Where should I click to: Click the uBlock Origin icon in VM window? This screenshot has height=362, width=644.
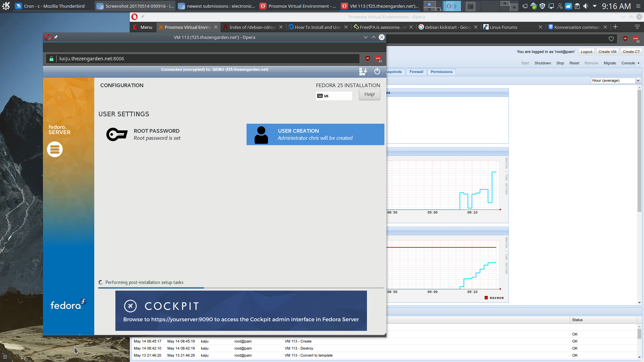368,58
